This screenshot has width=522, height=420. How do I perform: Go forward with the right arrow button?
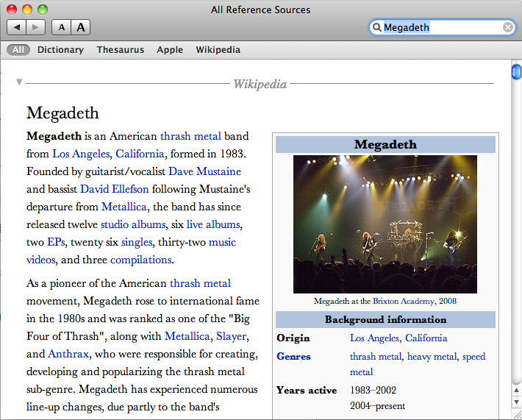(x=36, y=27)
